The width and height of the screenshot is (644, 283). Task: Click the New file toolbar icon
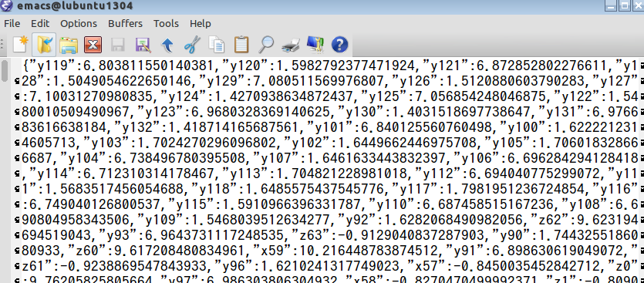point(20,45)
